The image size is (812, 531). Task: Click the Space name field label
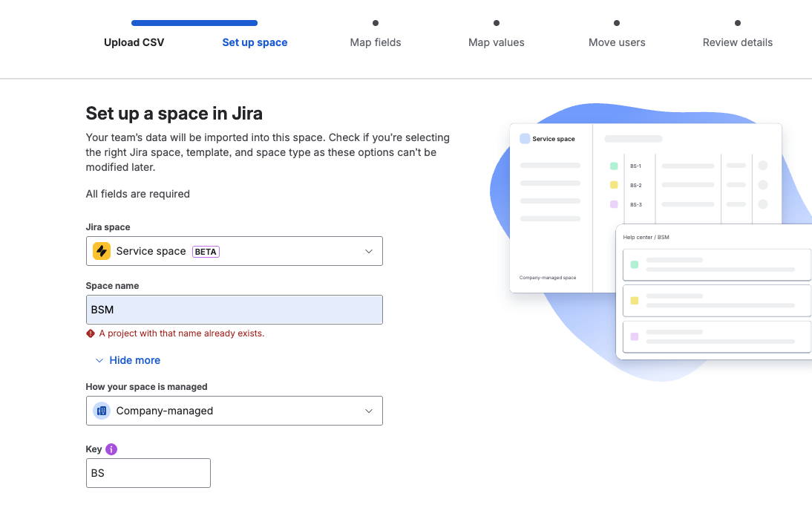click(112, 286)
